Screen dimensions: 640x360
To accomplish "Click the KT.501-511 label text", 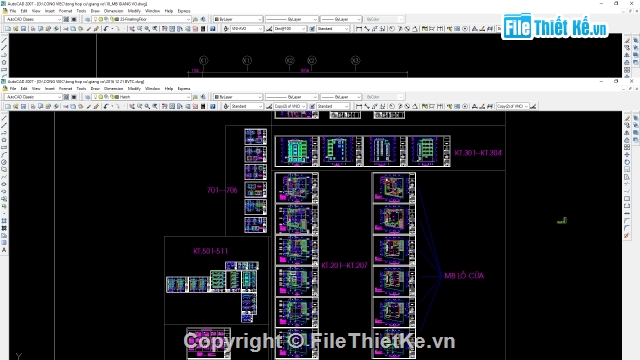I will point(211,251).
